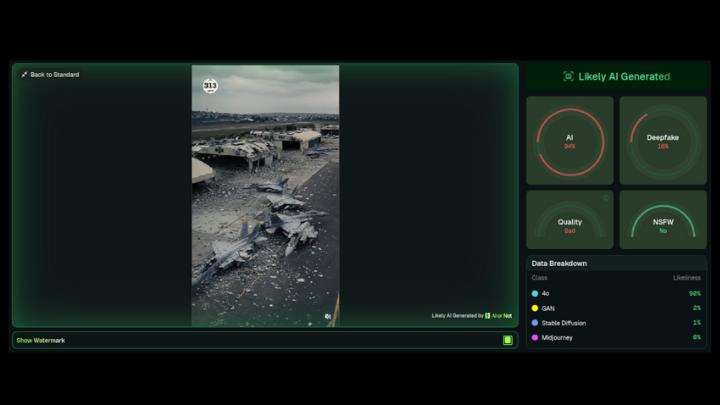Click the Likeliness column header
Image resolution: width=720 pixels, height=405 pixels.
point(686,277)
